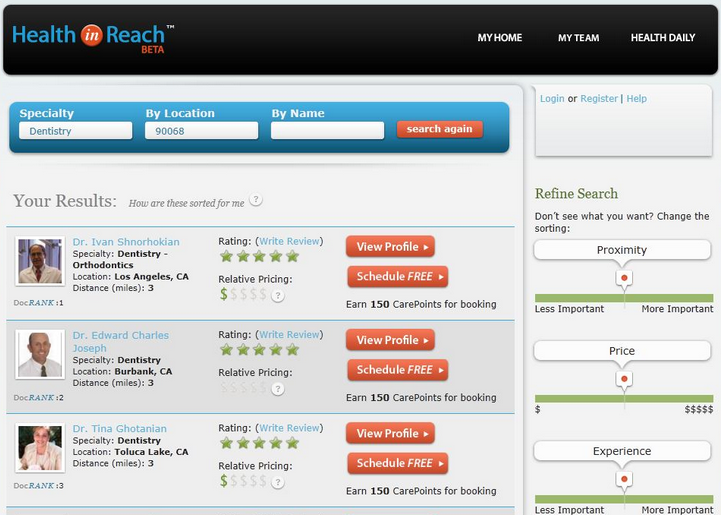Click DocRANK :3 label
The height and width of the screenshot is (515, 721).
point(39,486)
